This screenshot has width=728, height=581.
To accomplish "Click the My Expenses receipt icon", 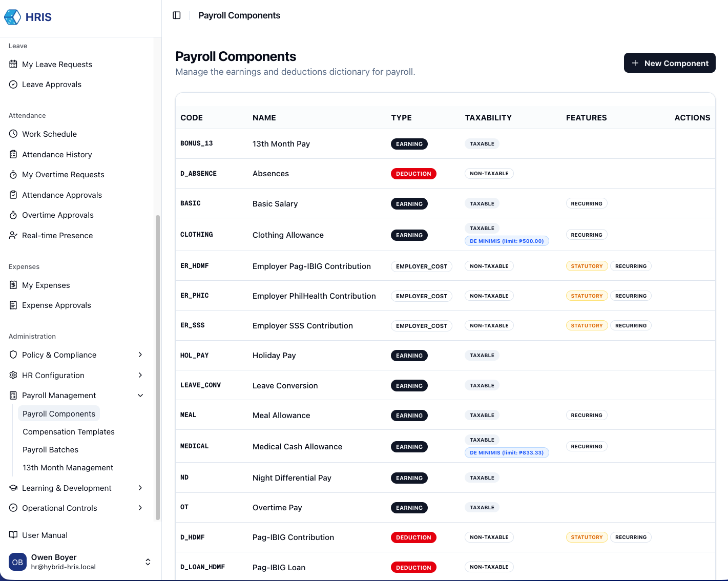I will click(13, 285).
